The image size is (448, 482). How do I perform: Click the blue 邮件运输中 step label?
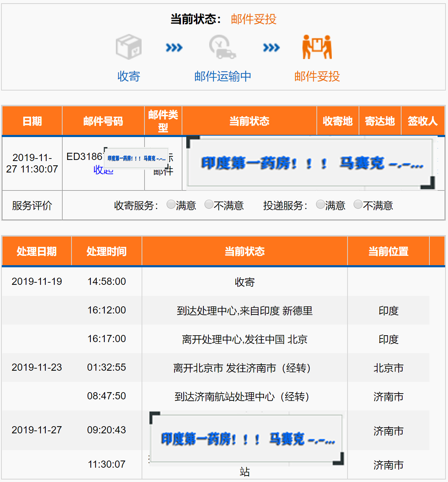pyautogui.click(x=222, y=76)
